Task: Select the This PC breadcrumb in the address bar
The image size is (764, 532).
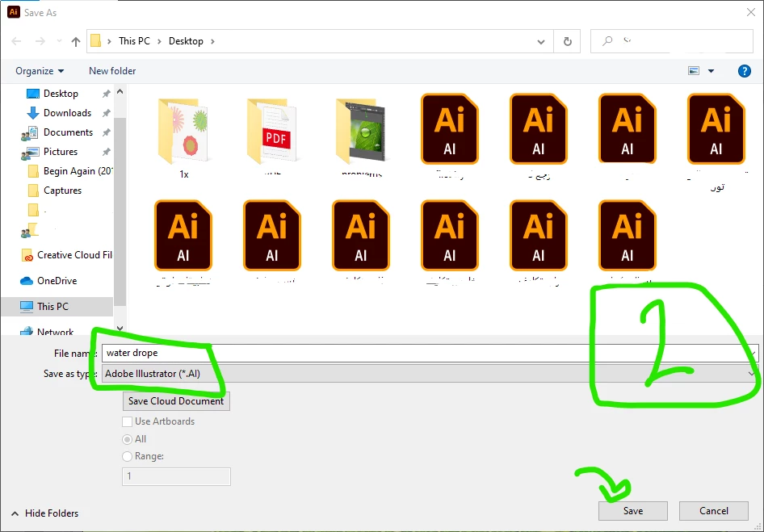Action: click(134, 41)
